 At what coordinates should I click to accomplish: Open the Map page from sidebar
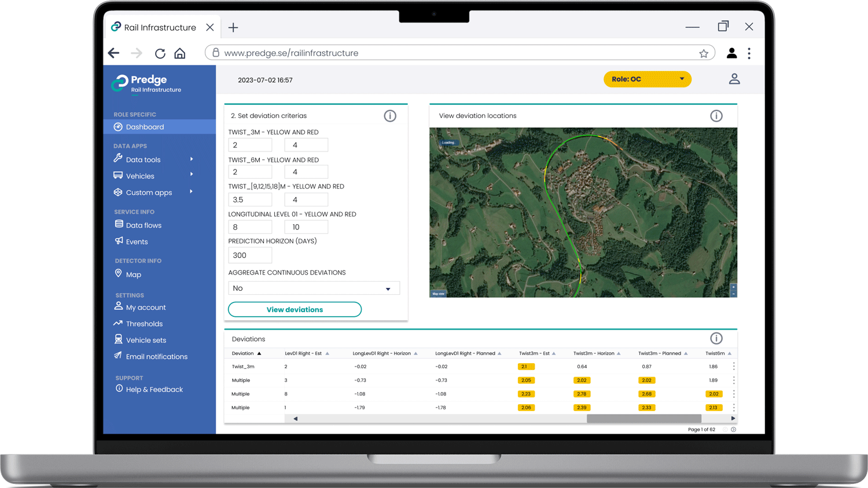coord(134,275)
